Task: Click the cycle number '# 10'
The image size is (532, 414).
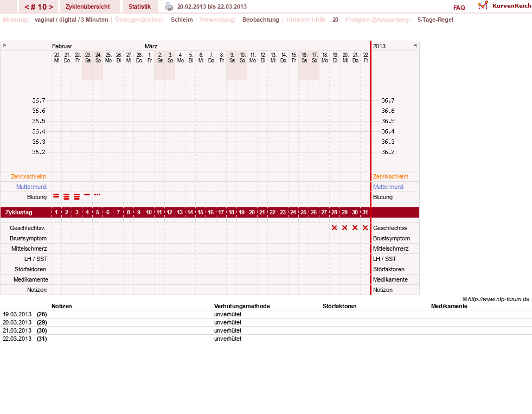Action: pyautogui.click(x=39, y=7)
